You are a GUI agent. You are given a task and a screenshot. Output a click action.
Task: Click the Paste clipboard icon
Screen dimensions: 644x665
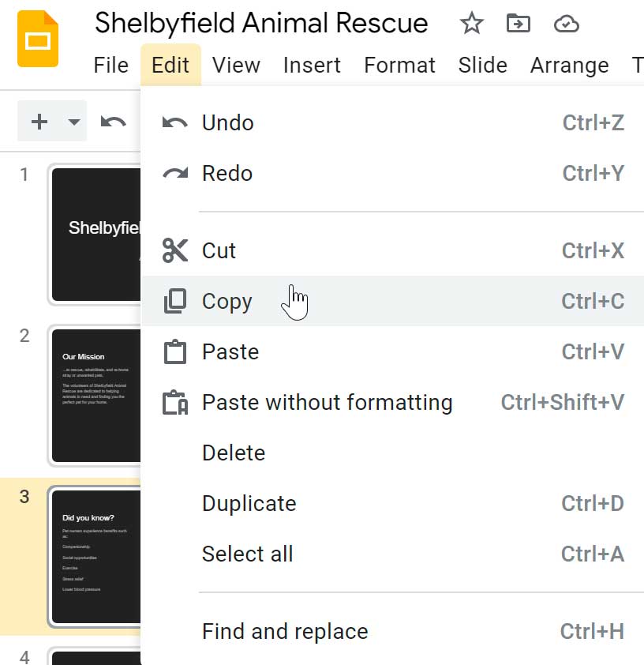[x=174, y=351]
